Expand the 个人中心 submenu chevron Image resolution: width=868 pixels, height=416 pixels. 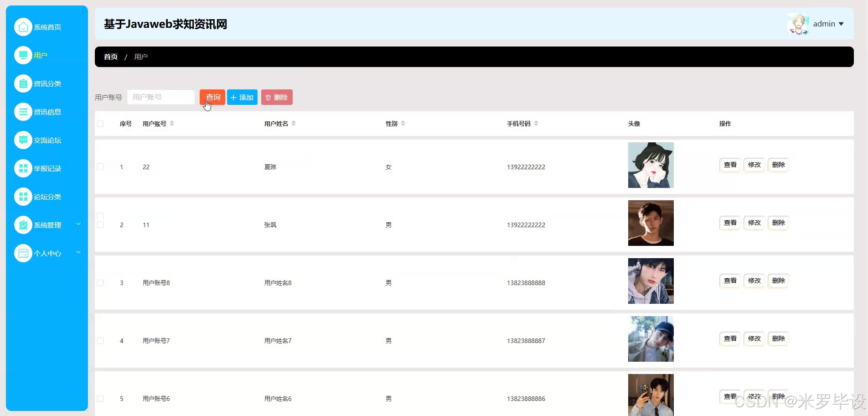pyautogui.click(x=78, y=252)
